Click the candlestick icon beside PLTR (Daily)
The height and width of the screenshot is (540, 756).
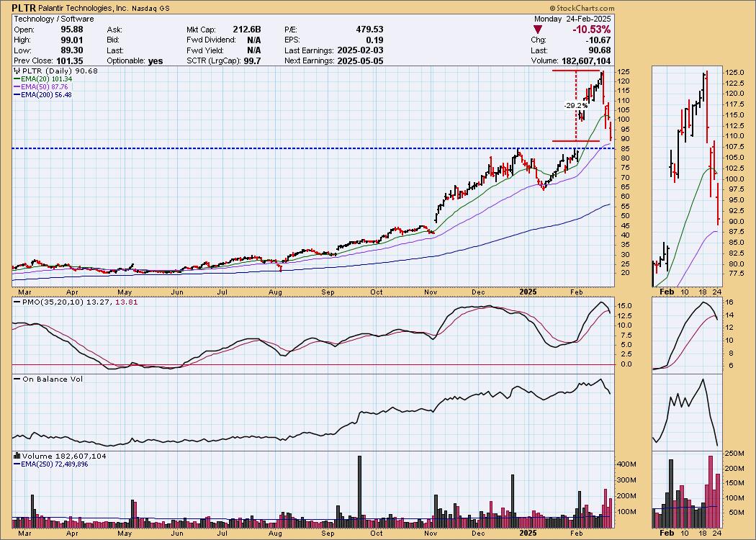click(16, 71)
